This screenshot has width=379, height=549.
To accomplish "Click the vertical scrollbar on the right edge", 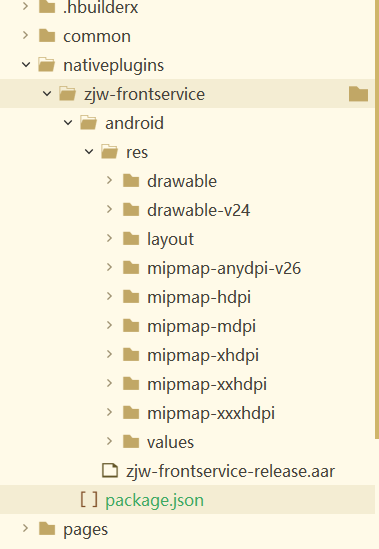I will coord(377,219).
